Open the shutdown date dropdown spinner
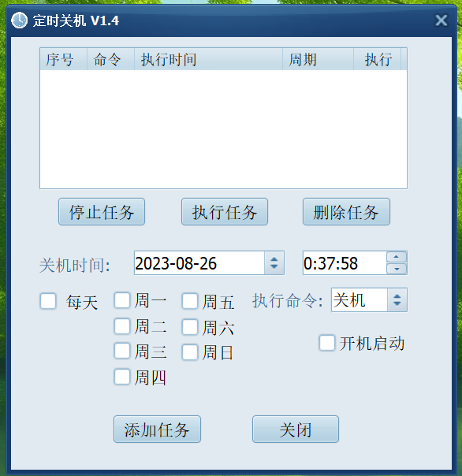The width and height of the screenshot is (462, 476). tap(274, 263)
